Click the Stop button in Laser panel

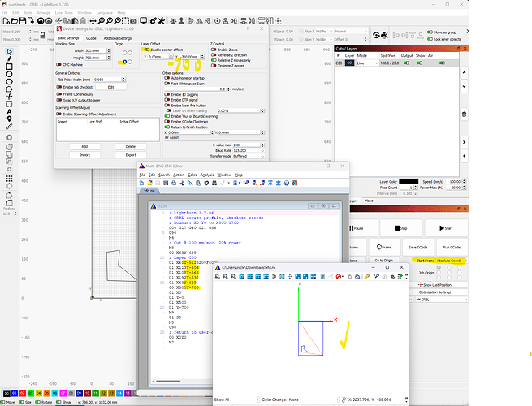click(401, 228)
